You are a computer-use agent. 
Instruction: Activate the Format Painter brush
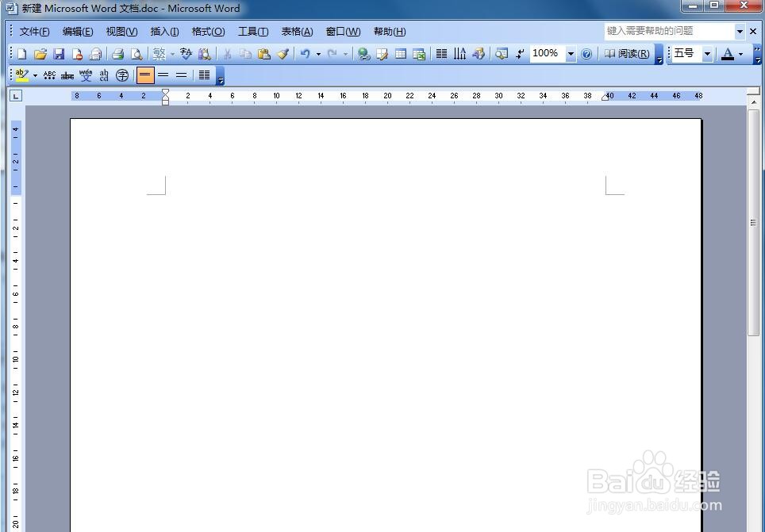283,54
